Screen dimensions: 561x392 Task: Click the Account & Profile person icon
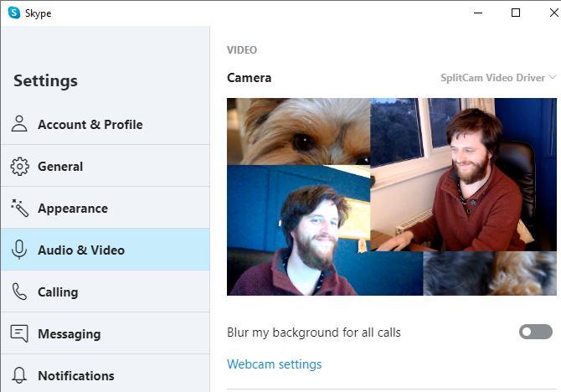(19, 125)
